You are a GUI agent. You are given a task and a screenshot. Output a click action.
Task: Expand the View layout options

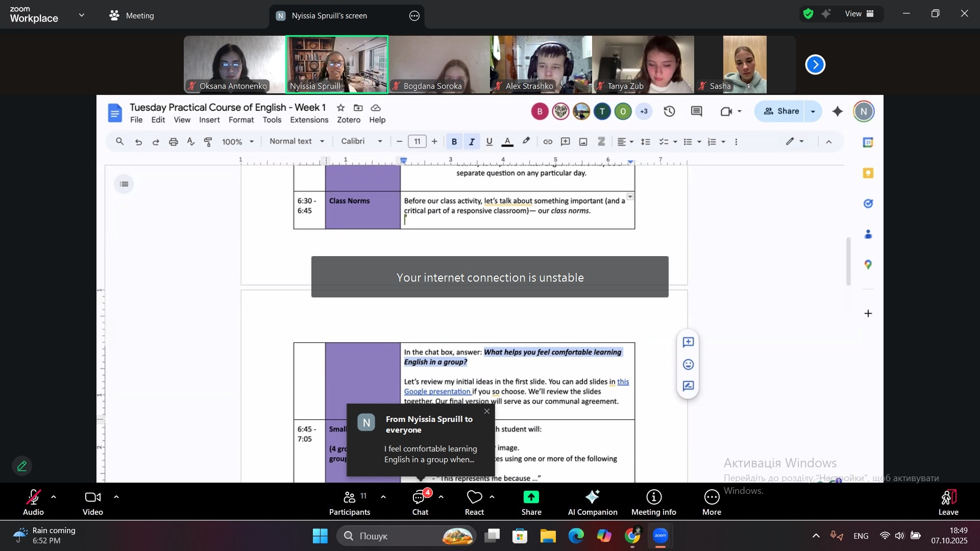coord(860,14)
